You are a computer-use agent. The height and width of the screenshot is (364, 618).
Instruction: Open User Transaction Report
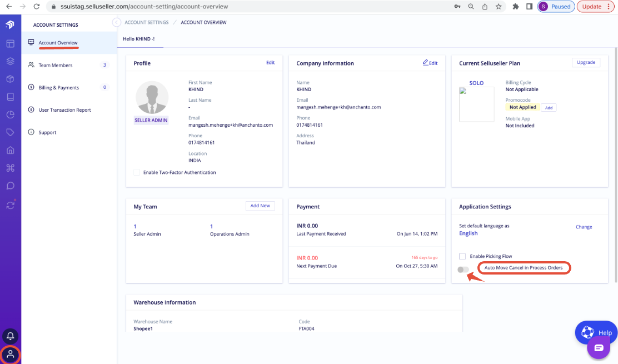[x=69, y=110]
